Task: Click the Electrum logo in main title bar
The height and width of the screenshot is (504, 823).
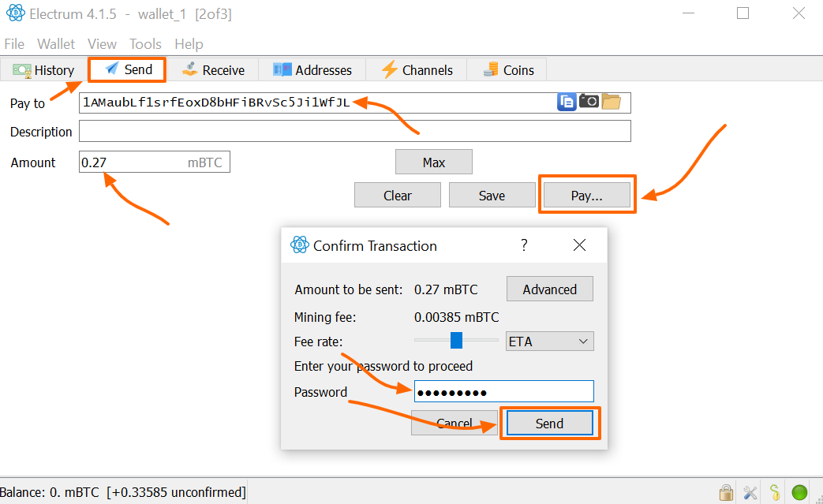Action: (x=15, y=13)
